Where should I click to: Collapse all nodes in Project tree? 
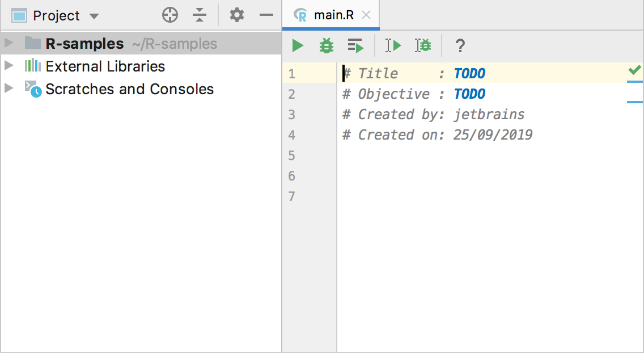coord(200,15)
